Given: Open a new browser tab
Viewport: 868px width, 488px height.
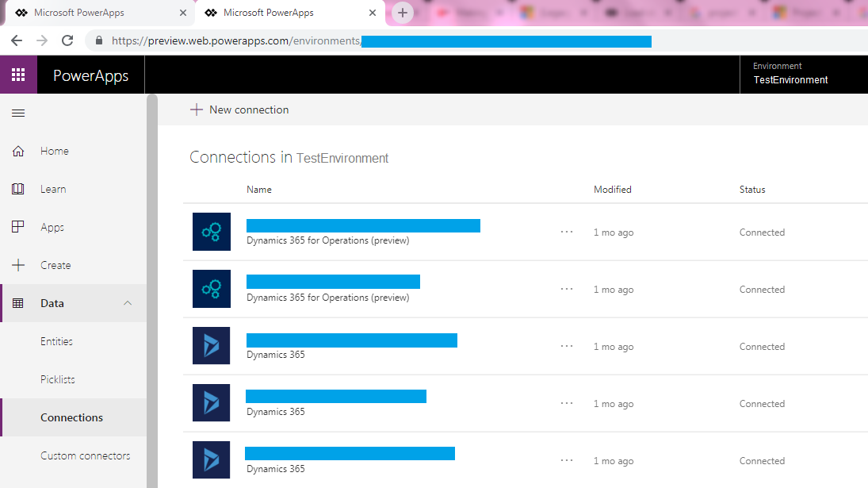Looking at the screenshot, I should [403, 13].
